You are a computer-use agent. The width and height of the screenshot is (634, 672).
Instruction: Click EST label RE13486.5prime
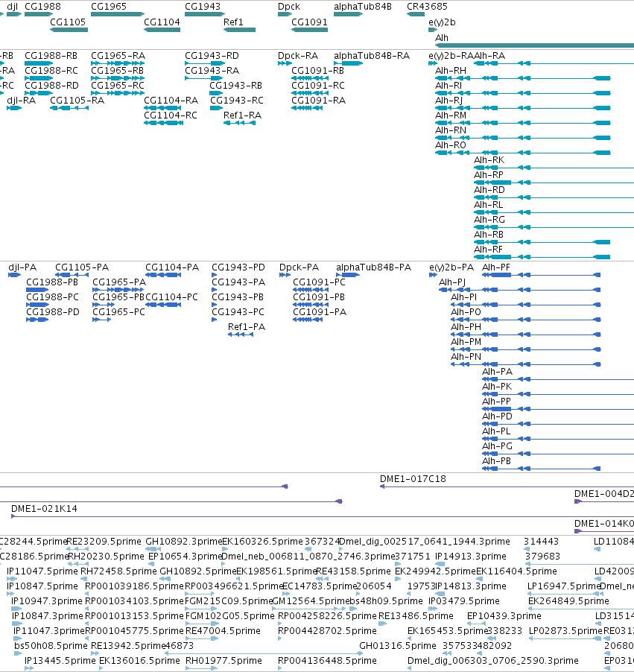tap(416, 616)
